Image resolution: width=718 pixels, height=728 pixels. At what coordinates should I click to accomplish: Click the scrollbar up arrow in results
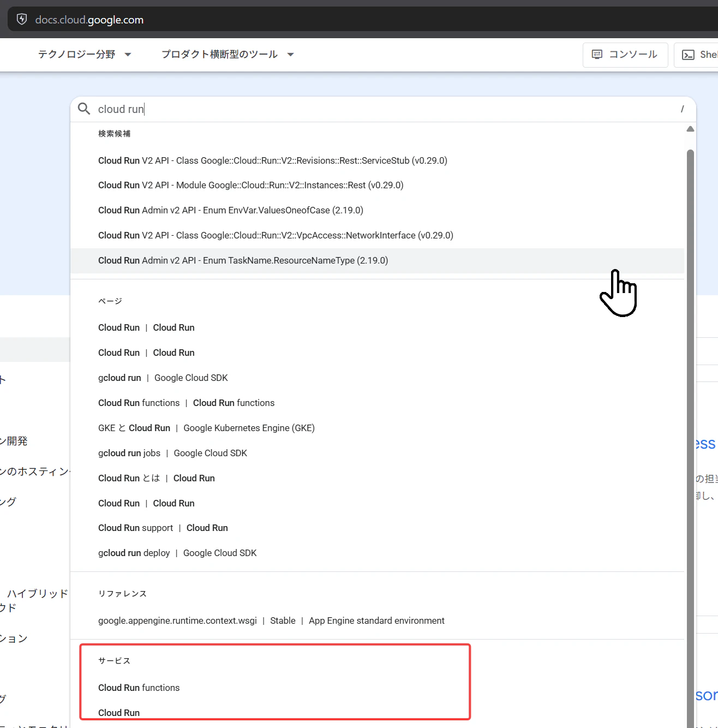click(690, 129)
